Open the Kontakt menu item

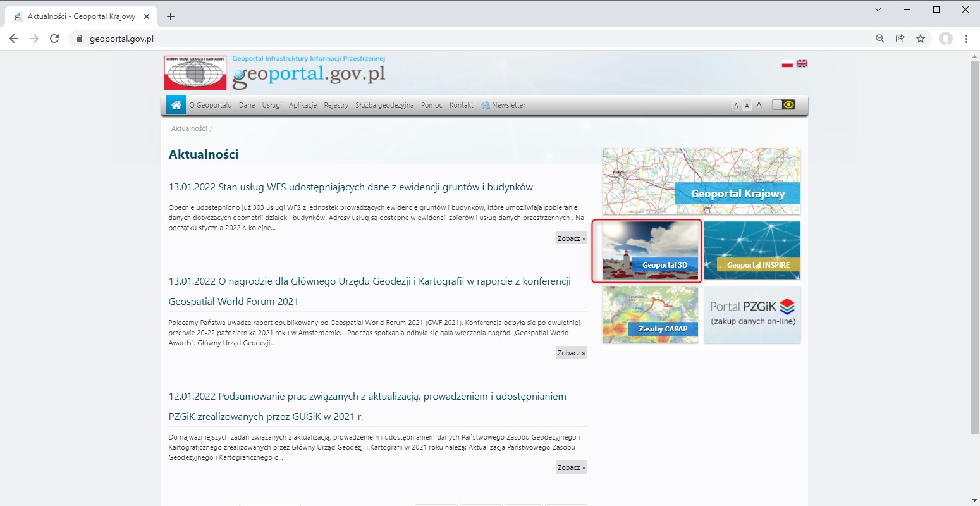pyautogui.click(x=462, y=105)
